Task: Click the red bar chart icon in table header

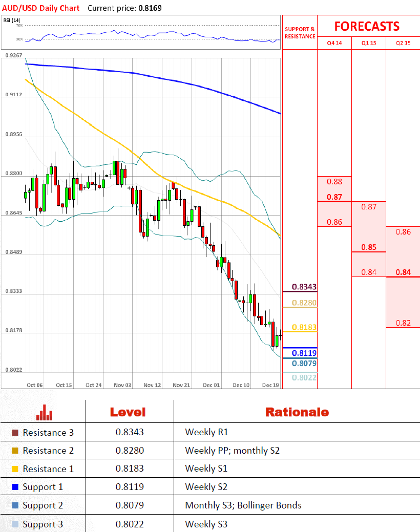Action: pos(45,412)
